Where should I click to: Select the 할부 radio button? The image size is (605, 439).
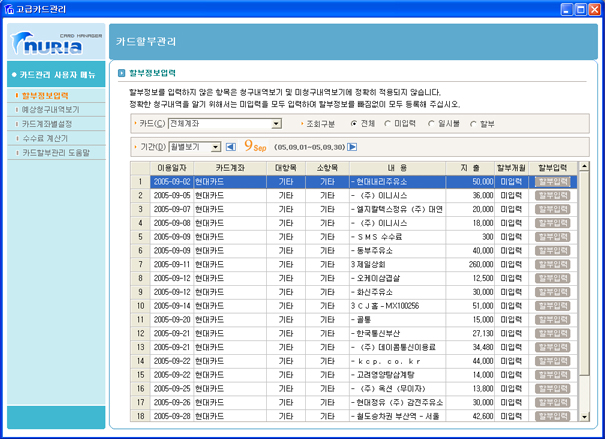[x=472, y=123]
